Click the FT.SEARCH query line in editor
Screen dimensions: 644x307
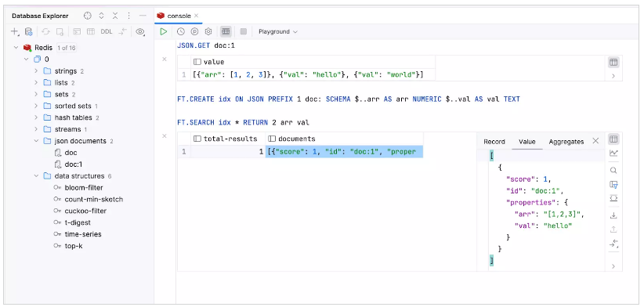(243, 122)
